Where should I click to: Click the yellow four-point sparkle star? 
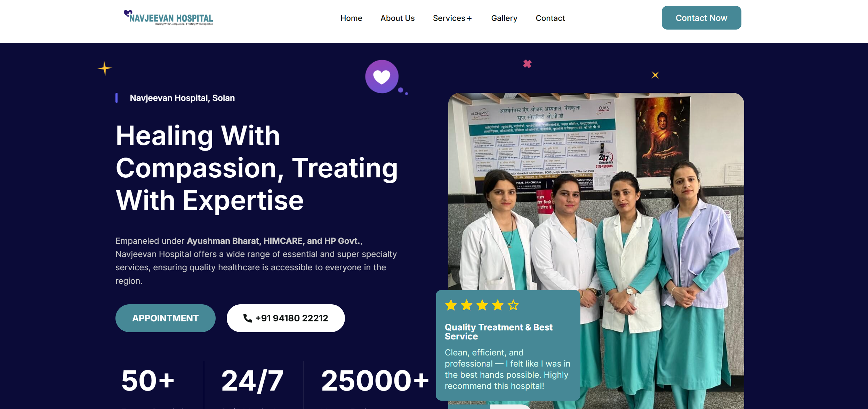click(104, 68)
